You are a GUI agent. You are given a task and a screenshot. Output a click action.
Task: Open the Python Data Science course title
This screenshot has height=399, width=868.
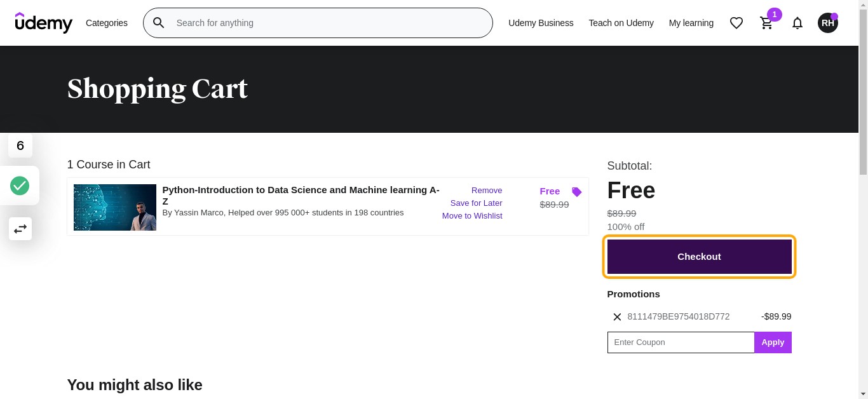point(301,195)
